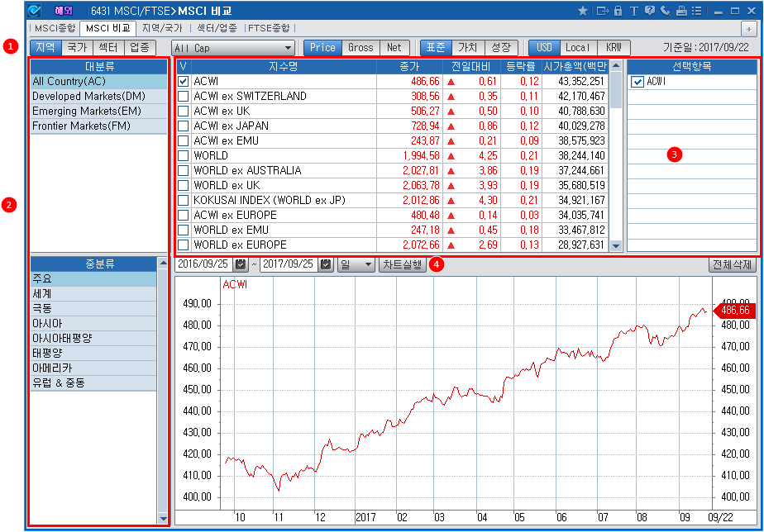Image resolution: width=764 pixels, height=532 pixels.
Task: Switch currency to USD
Action: [x=544, y=48]
